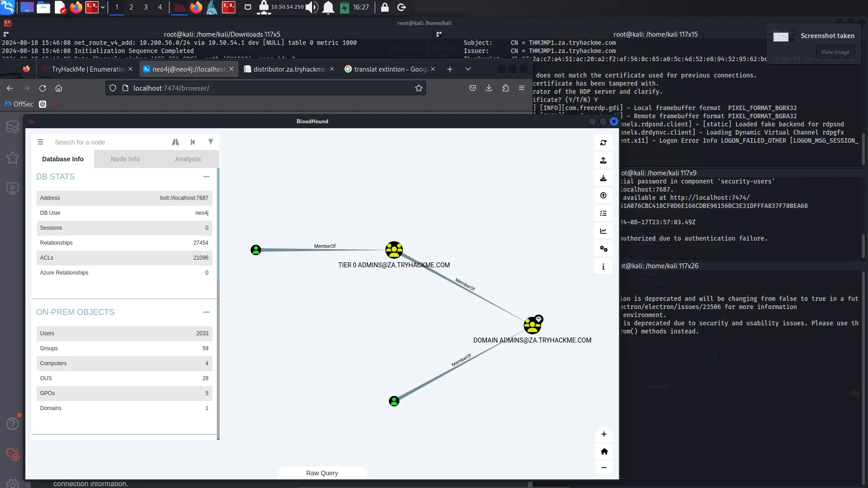Close the neo4j browser tab
This screenshot has width=868, height=488.
coord(231,69)
